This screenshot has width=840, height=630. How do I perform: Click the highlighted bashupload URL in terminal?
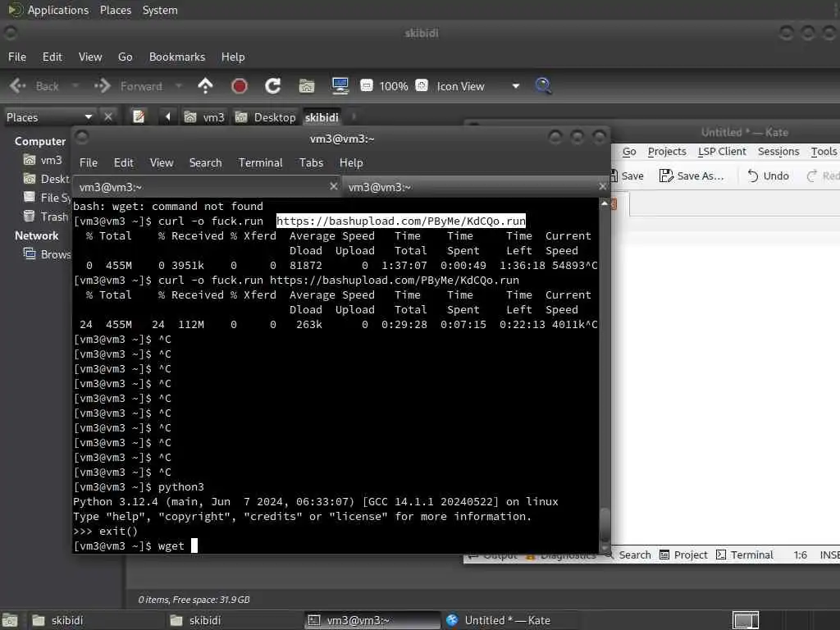point(400,221)
